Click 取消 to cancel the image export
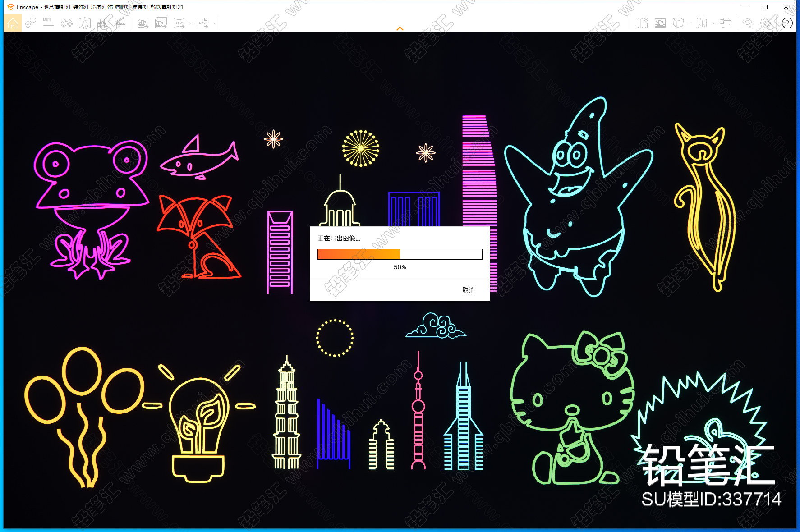Image resolution: width=800 pixels, height=532 pixels. pyautogui.click(x=469, y=290)
